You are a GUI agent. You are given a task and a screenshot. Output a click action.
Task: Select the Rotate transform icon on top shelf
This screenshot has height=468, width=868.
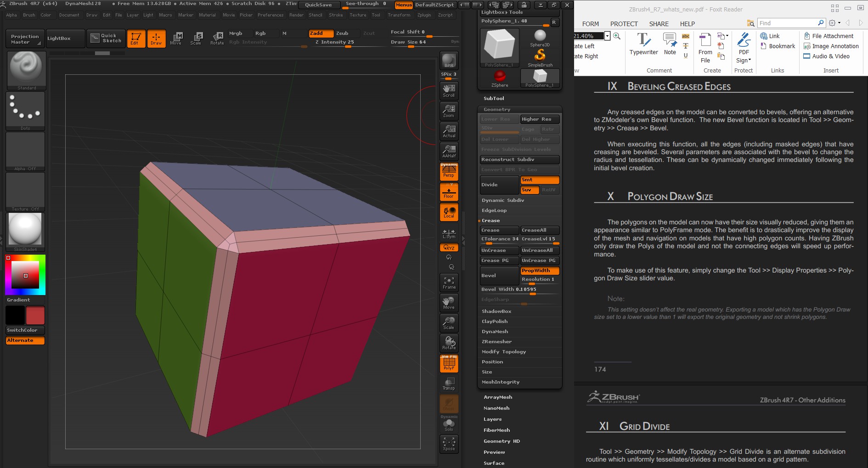pos(217,39)
